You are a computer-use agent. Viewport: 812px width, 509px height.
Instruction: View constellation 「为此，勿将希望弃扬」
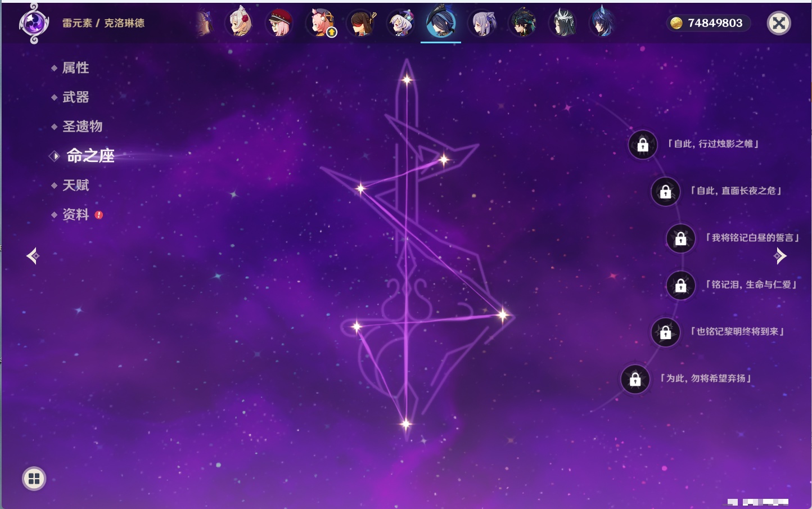(x=706, y=378)
